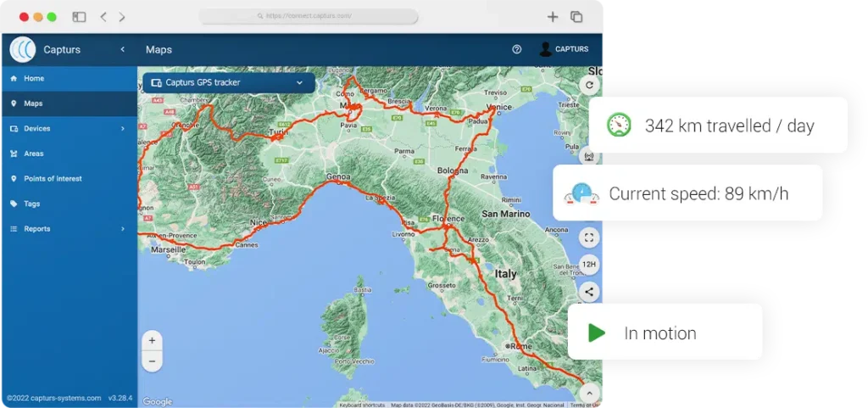Click the Rome label on the map
Screen dimensions: 868x408
coord(521,346)
